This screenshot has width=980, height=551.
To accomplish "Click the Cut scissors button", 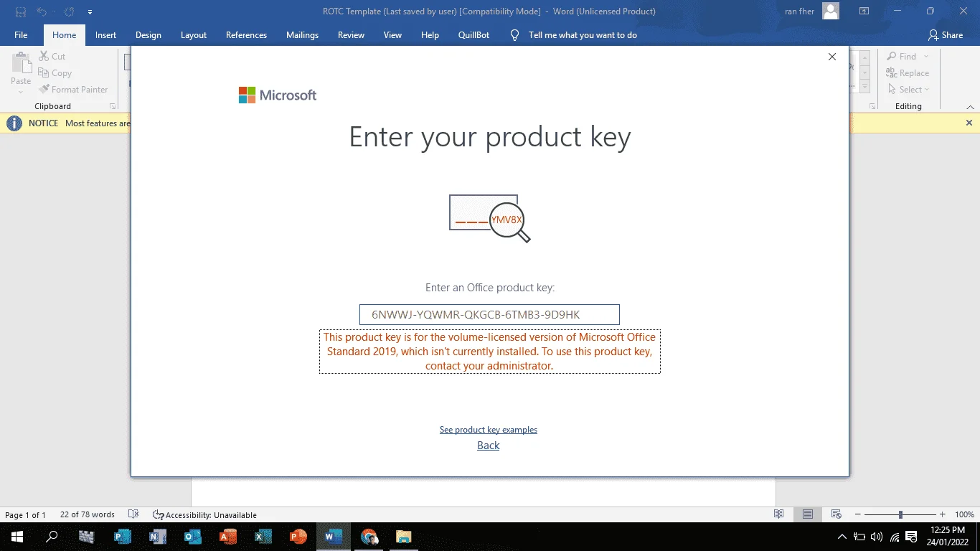I will coord(52,57).
